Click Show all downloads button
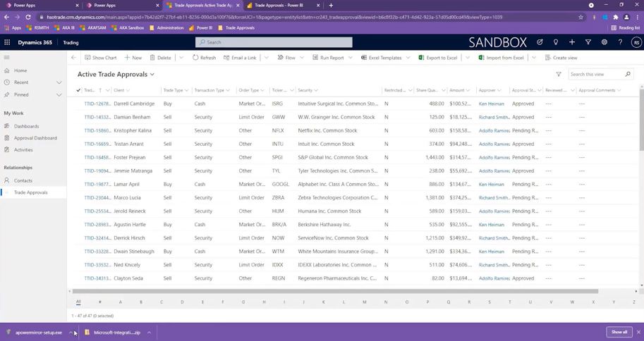 coord(619,332)
